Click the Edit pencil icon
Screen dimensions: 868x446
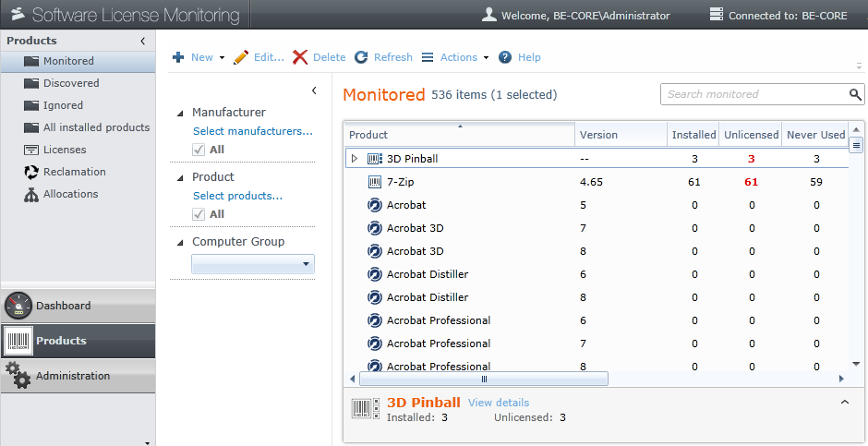pos(241,57)
